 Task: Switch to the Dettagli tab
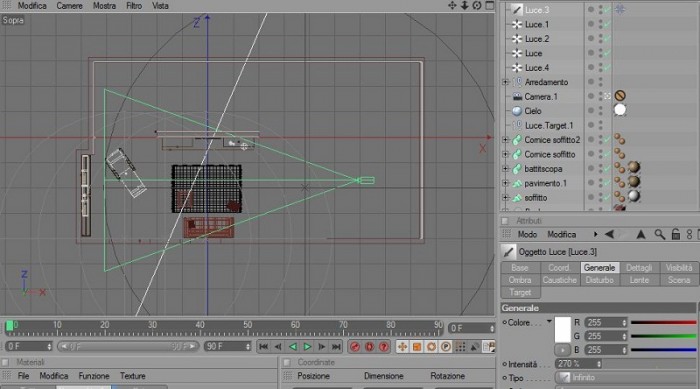click(638, 268)
